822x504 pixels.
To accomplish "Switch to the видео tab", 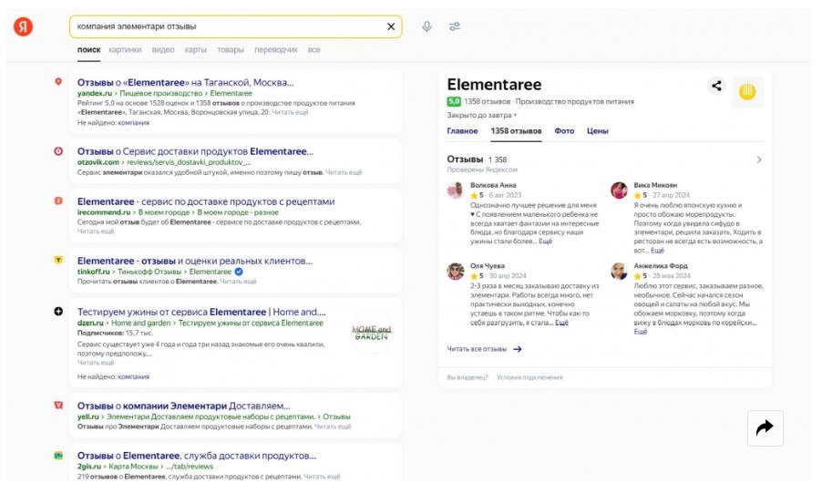I will tap(163, 50).
